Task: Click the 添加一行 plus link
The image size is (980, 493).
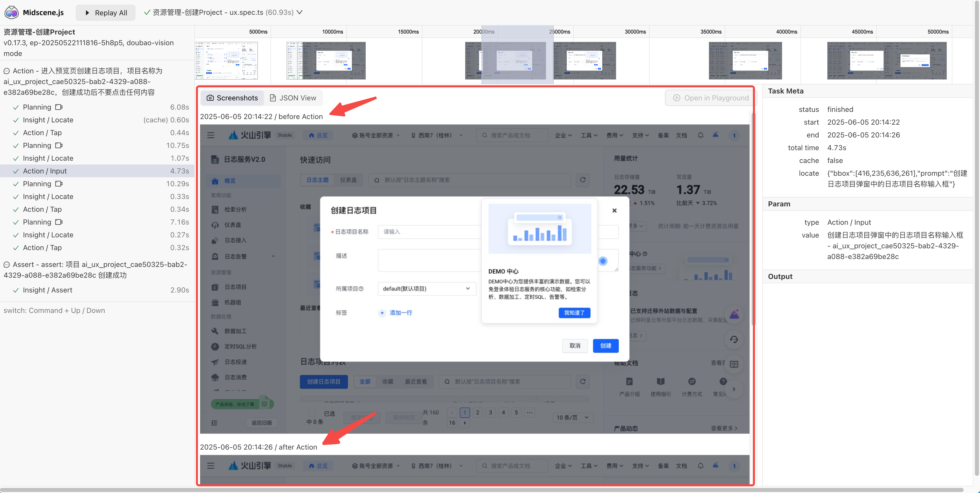Action: [396, 312]
